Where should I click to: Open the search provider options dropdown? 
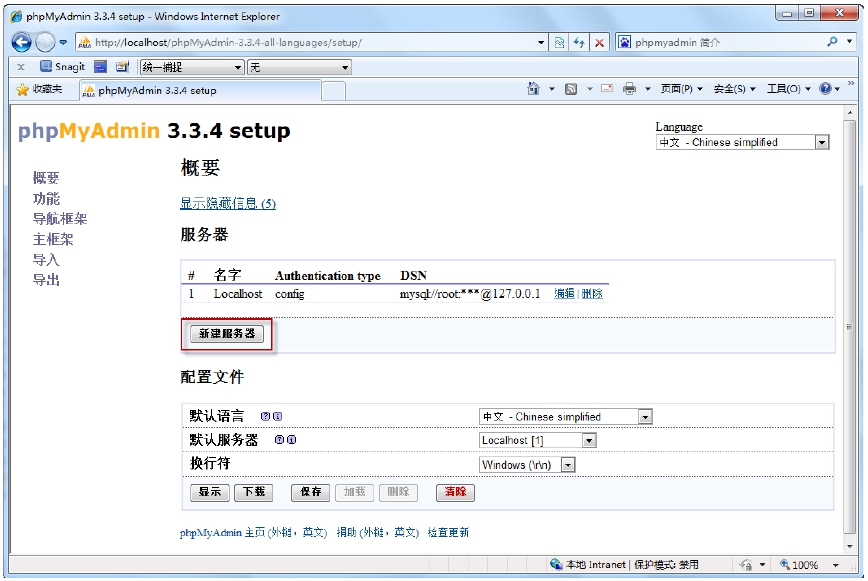tap(850, 42)
